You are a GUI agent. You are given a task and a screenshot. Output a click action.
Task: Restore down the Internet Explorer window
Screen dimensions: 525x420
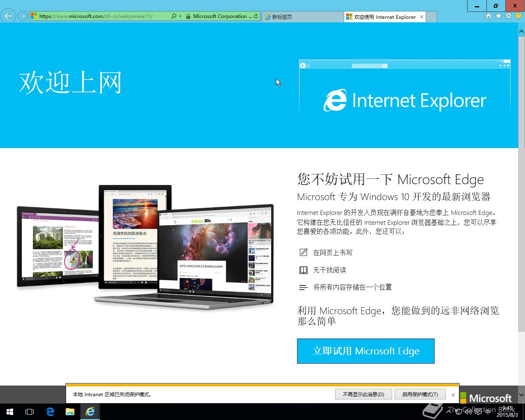(x=496, y=6)
